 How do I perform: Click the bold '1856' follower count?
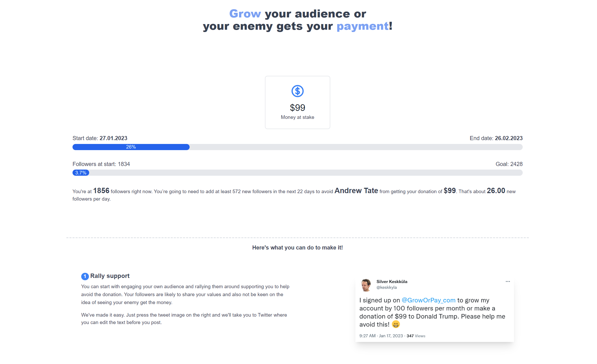[x=101, y=191]
